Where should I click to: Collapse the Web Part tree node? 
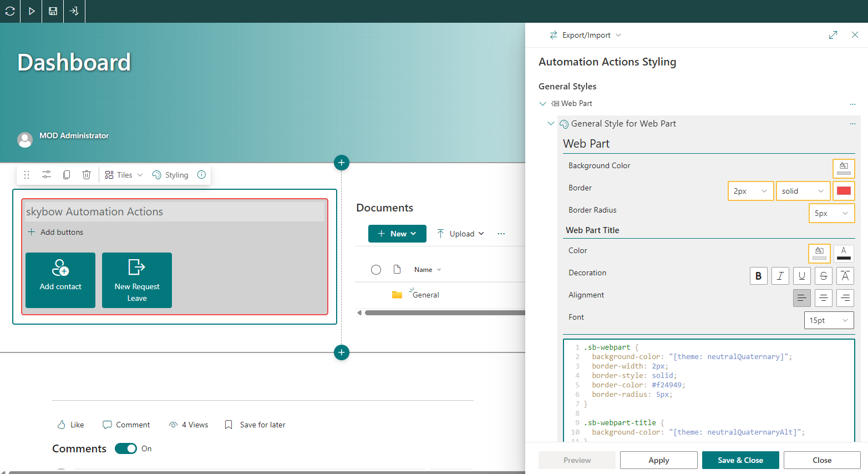click(543, 104)
